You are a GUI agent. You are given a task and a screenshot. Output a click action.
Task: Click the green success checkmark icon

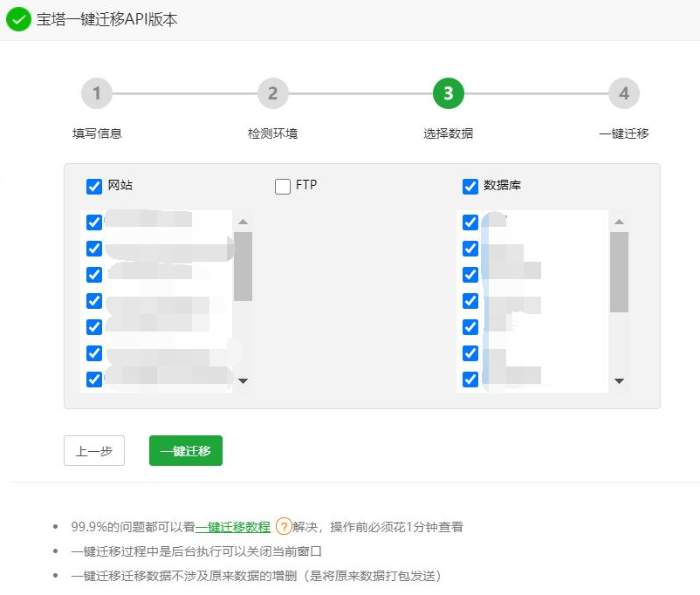coord(17,18)
